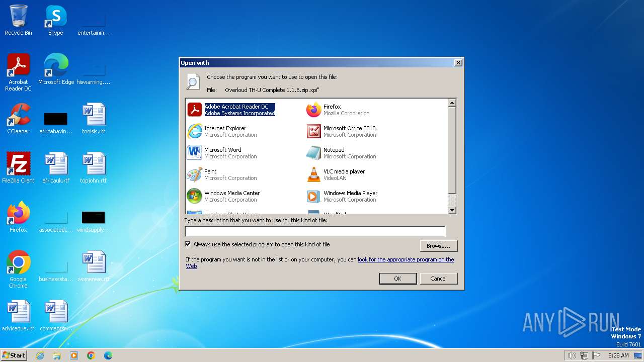Open Edge from the taskbar
The image size is (644, 362).
pos(108,355)
